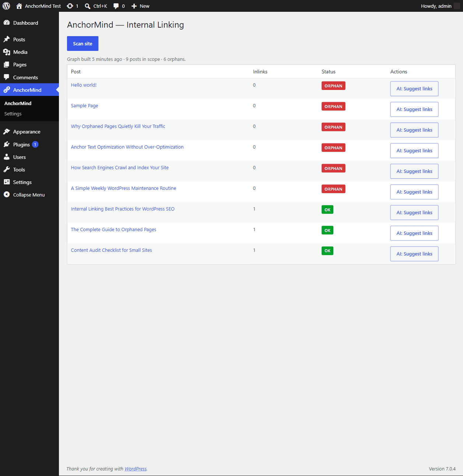Suggest links for Internal Linking Best Practices
Image resolution: width=463 pixels, height=476 pixels.
tap(414, 213)
